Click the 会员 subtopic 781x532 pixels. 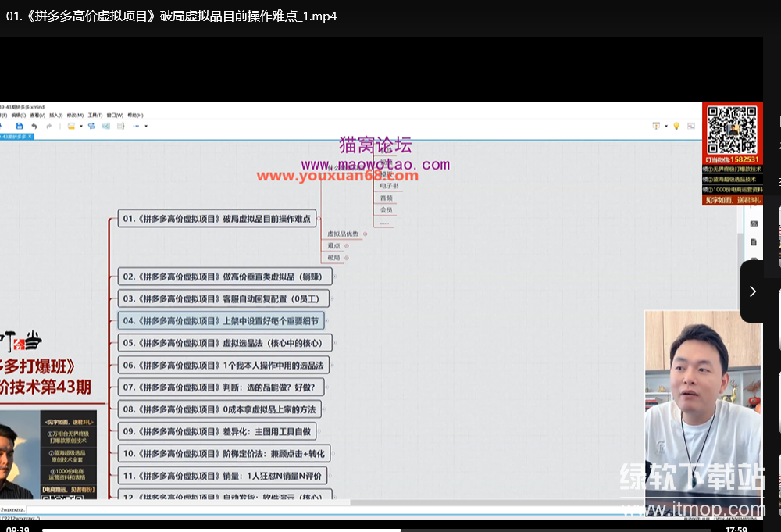[387, 209]
